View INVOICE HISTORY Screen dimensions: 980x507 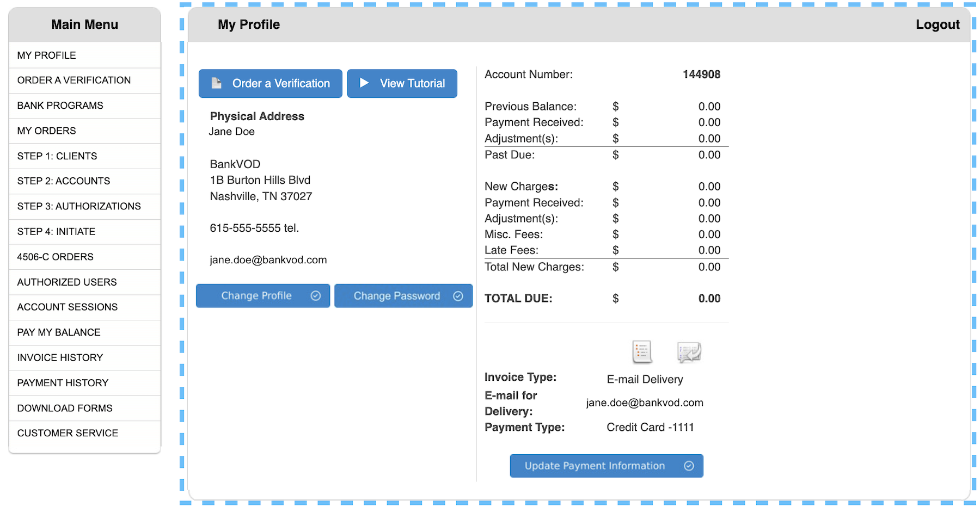point(60,357)
